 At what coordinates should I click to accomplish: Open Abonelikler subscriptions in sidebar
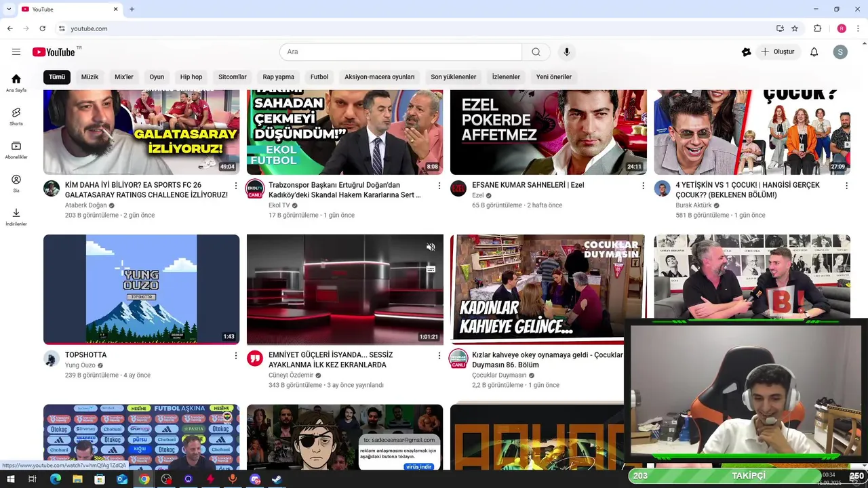[x=16, y=150]
